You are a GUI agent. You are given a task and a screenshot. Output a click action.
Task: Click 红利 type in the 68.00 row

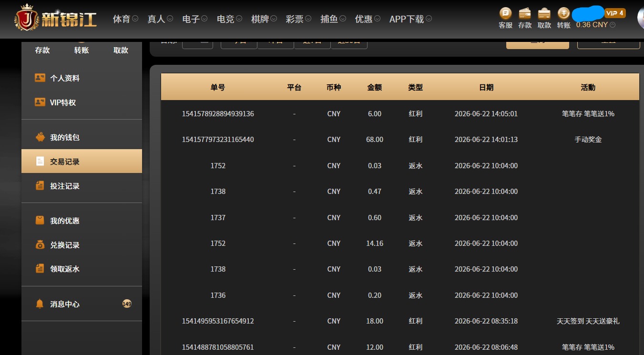(x=415, y=140)
